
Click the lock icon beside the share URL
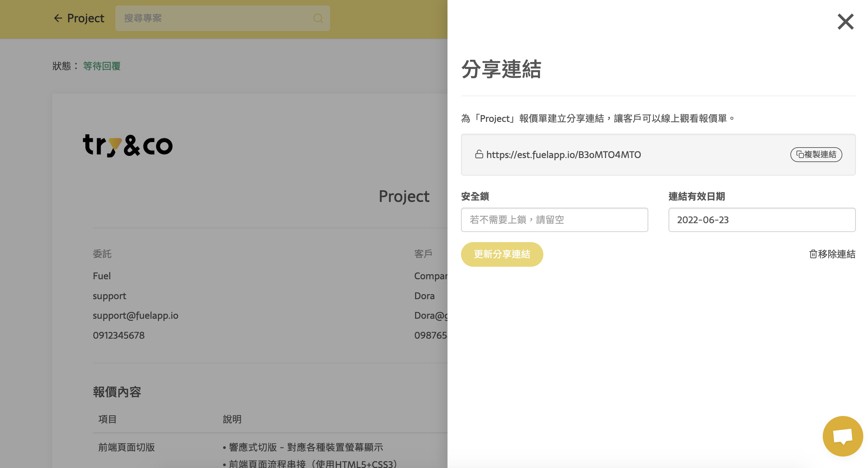[x=480, y=155]
